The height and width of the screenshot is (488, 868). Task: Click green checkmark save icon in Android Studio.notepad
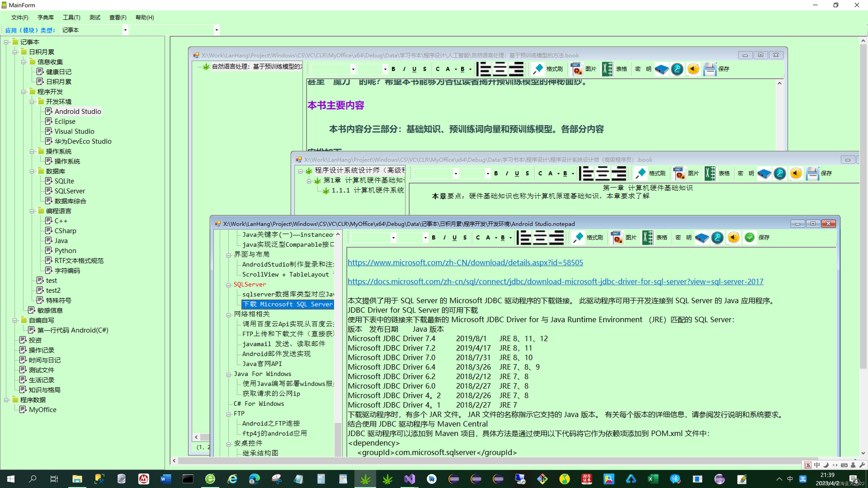tap(749, 237)
